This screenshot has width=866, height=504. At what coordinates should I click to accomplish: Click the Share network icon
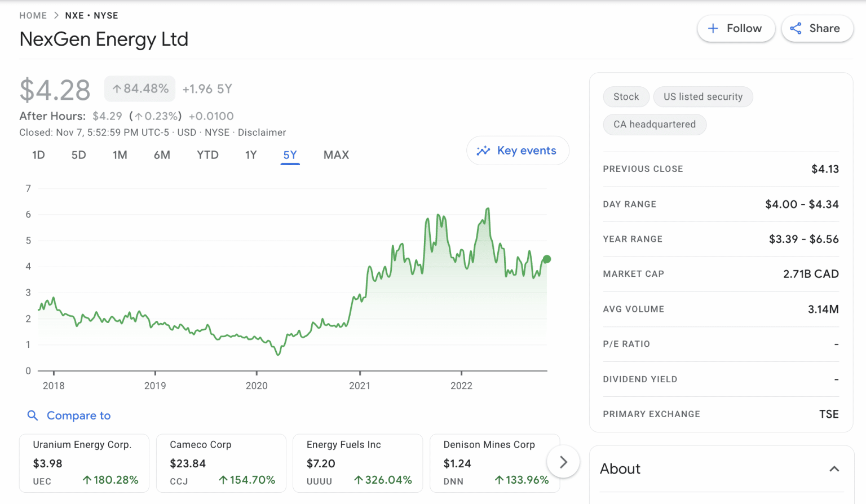pyautogui.click(x=796, y=29)
